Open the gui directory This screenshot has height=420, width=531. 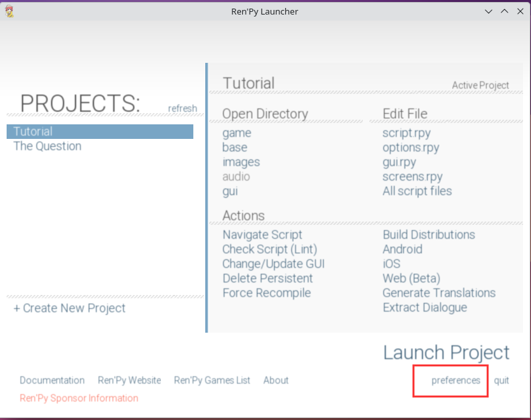[x=230, y=191]
